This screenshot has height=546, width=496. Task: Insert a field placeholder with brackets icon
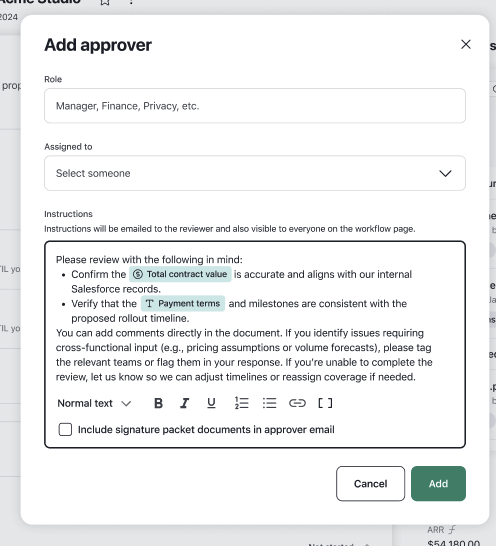coord(325,403)
